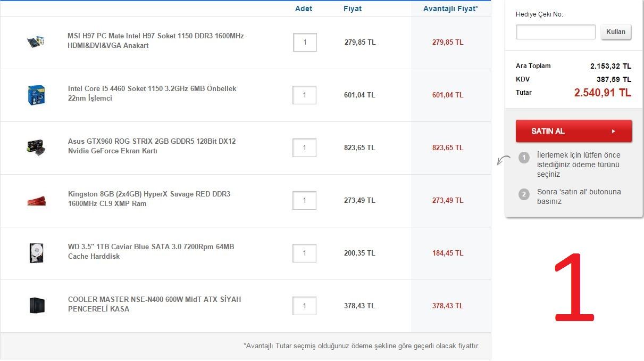Click the WD Caviar Blue harddisk image

click(36, 253)
